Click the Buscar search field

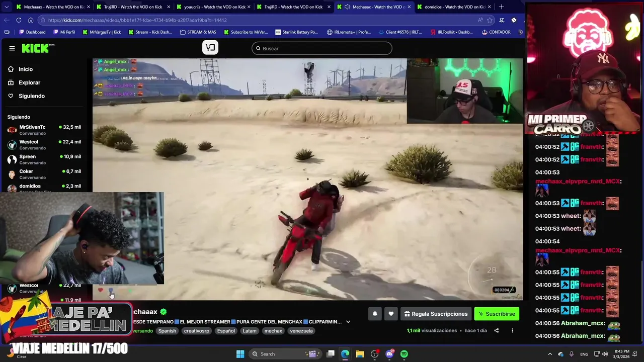[322, 48]
